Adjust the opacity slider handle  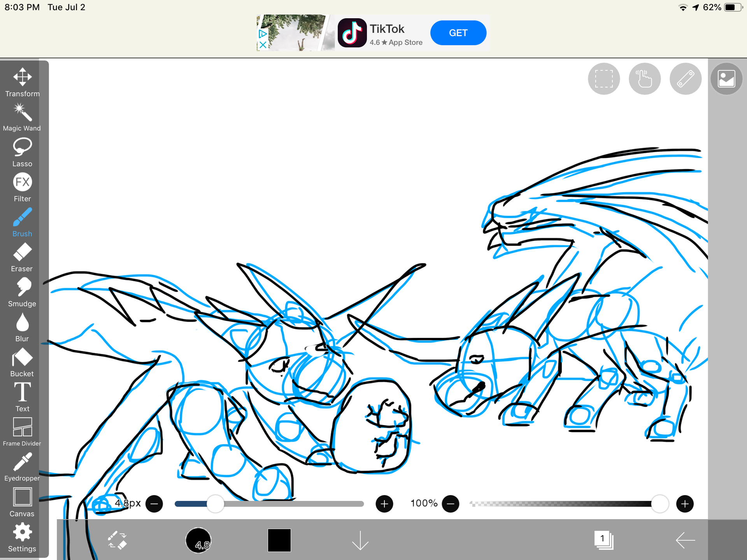[660, 504]
